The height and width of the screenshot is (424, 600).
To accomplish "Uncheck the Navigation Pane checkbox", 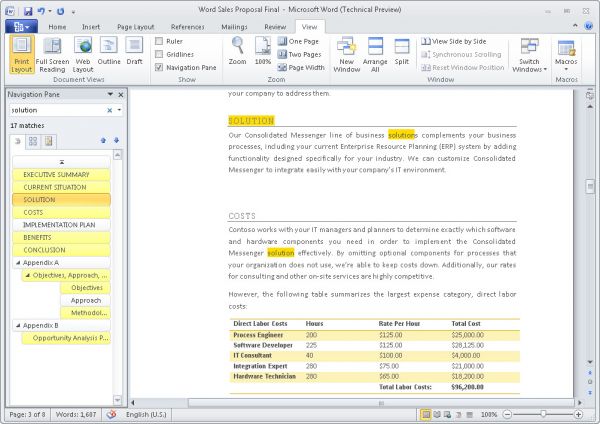I will tap(159, 67).
